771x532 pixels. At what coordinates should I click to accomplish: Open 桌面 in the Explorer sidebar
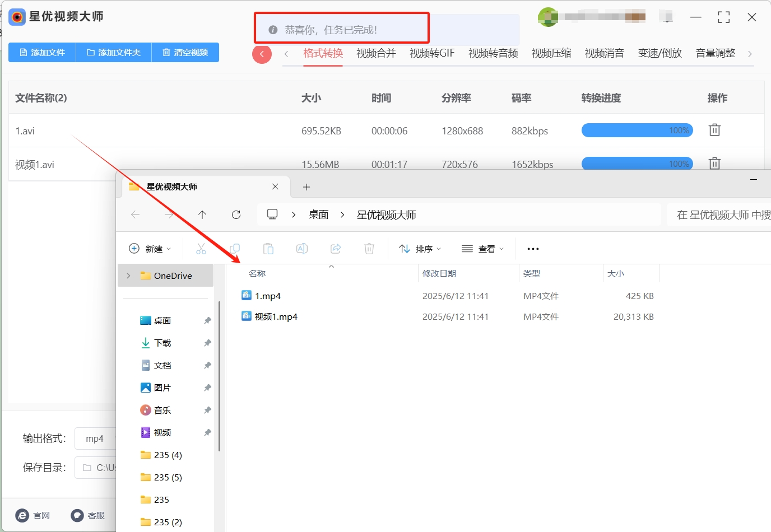tap(162, 320)
